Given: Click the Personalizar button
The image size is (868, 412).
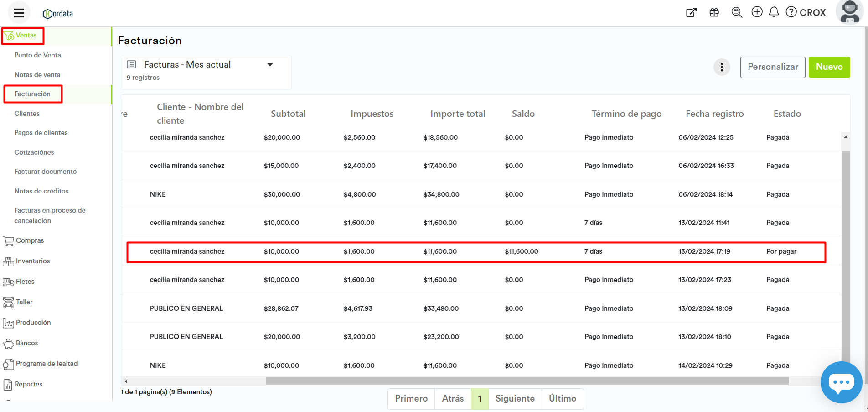Looking at the screenshot, I should tap(772, 67).
